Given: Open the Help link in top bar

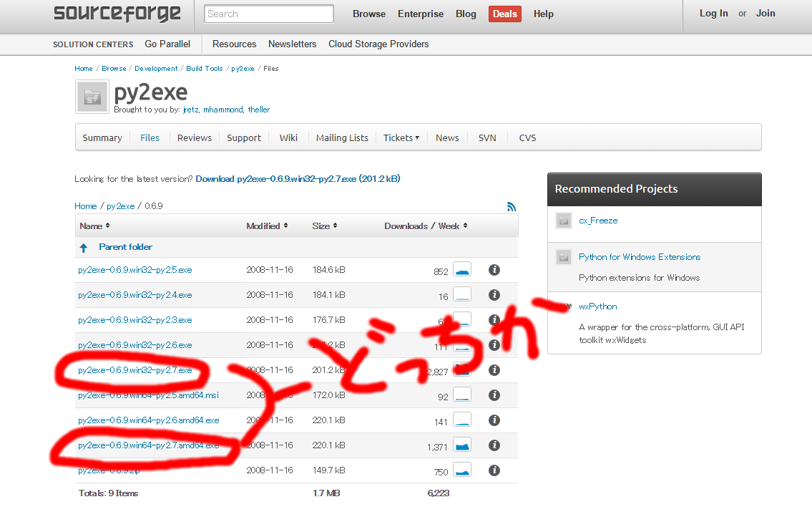Looking at the screenshot, I should click(544, 14).
